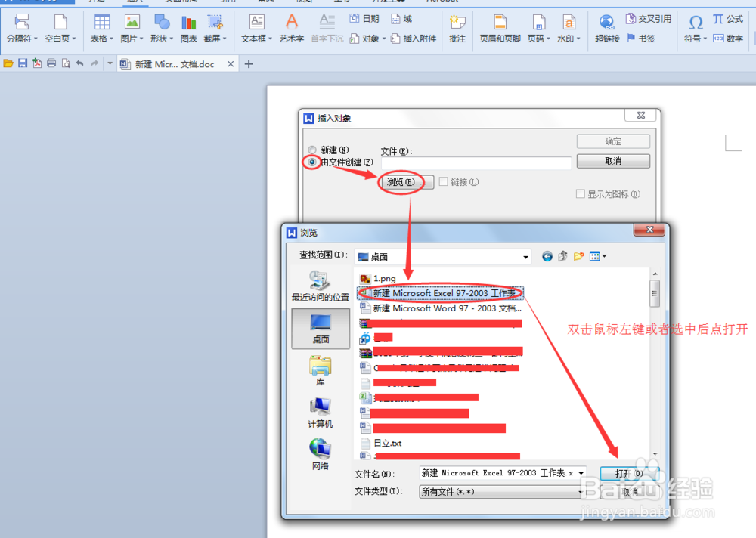Insert hyperlink (超链接)
The image size is (756, 538).
607,28
